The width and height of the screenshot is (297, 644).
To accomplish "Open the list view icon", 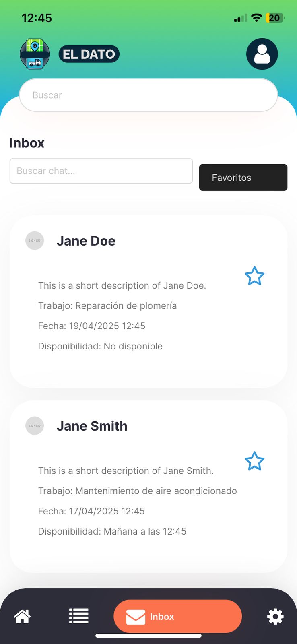I will (x=78, y=616).
